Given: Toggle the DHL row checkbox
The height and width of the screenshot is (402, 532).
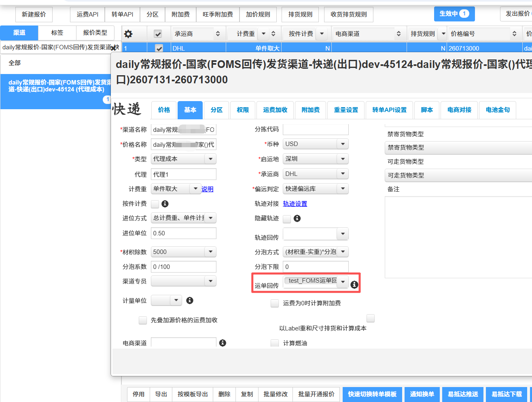Looking at the screenshot, I should pyautogui.click(x=159, y=48).
